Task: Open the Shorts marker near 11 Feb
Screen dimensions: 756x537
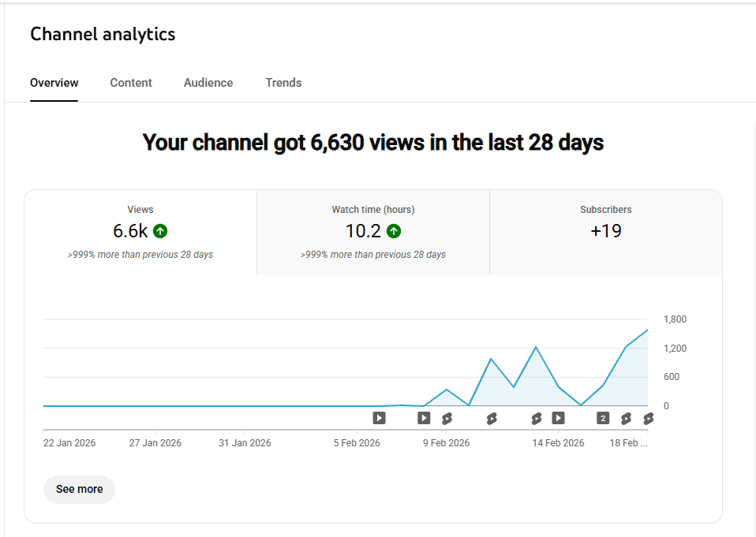Action: click(492, 418)
